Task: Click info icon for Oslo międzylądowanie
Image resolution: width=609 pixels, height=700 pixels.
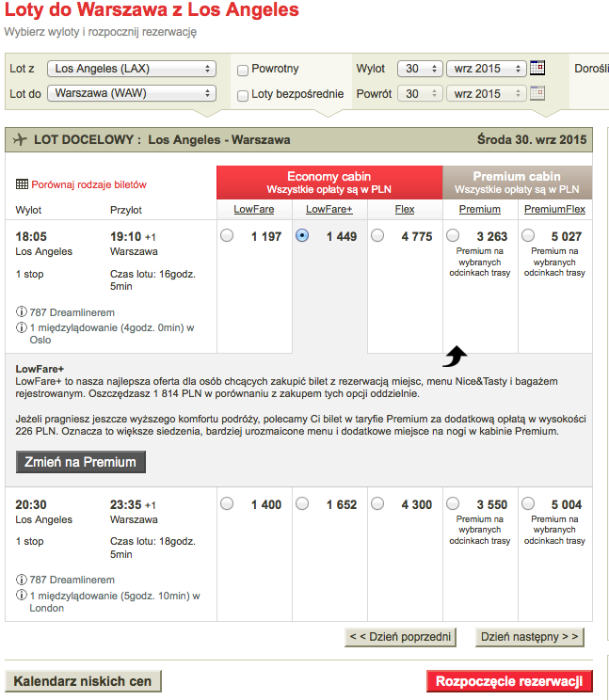Action: [x=21, y=327]
